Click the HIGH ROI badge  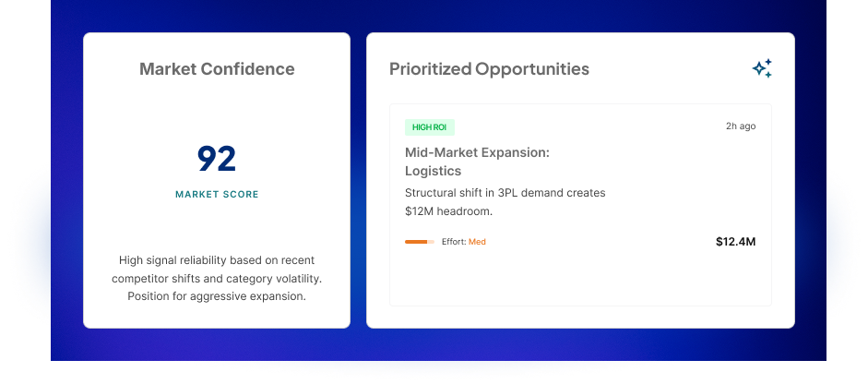click(429, 127)
